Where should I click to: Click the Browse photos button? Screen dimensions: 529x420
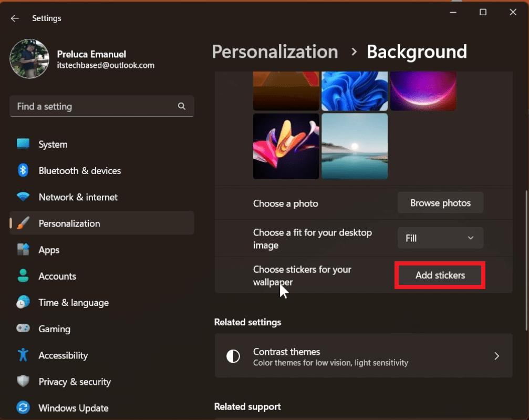(x=440, y=202)
